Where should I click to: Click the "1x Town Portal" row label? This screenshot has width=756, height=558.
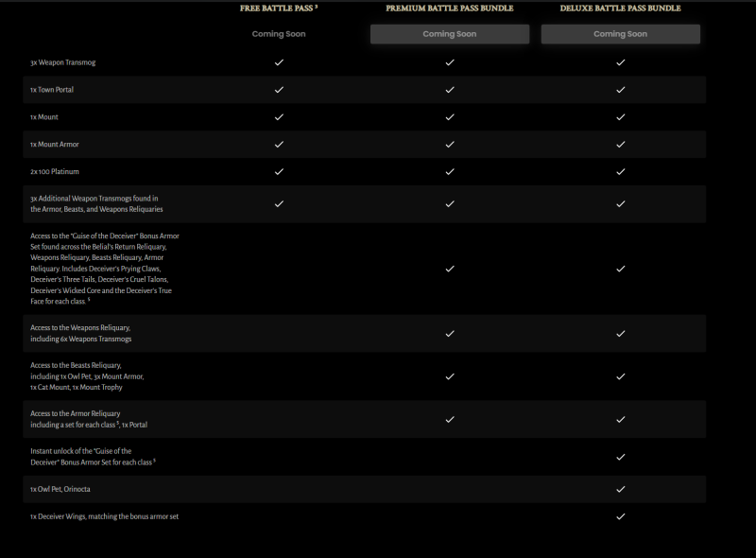[x=52, y=90]
